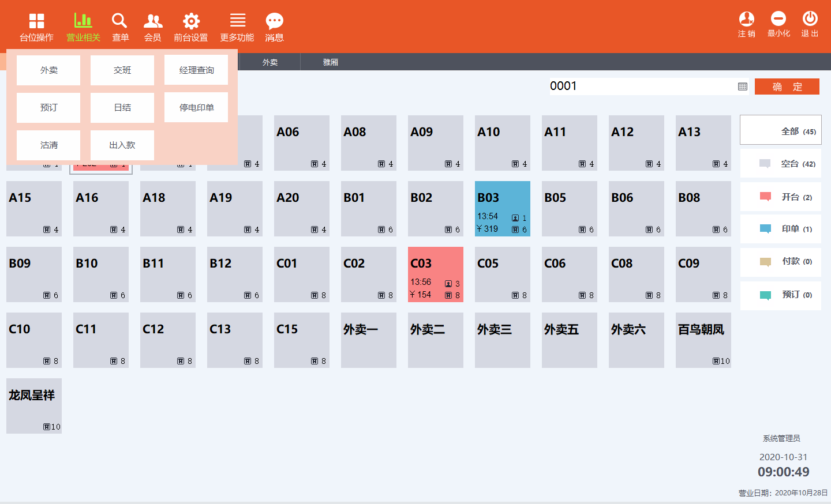The height and width of the screenshot is (504, 831).
Task: Select takeout table 外卖三
Action: click(x=503, y=340)
